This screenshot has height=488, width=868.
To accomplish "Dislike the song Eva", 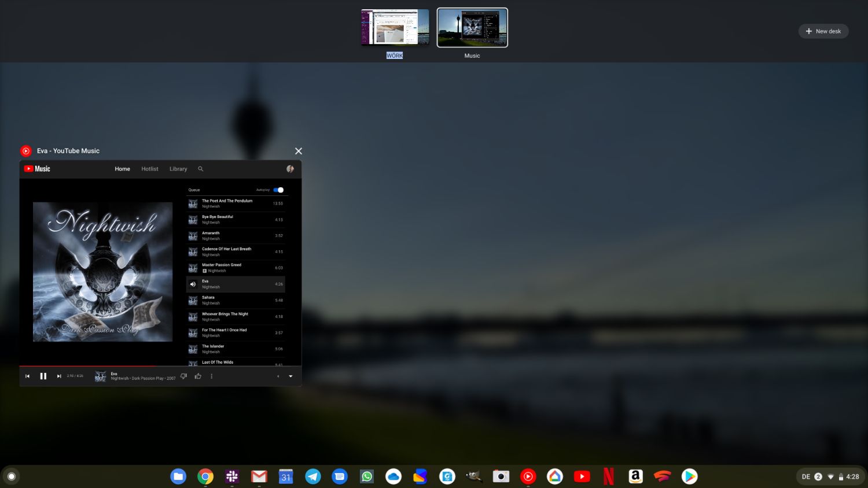I will click(x=184, y=376).
